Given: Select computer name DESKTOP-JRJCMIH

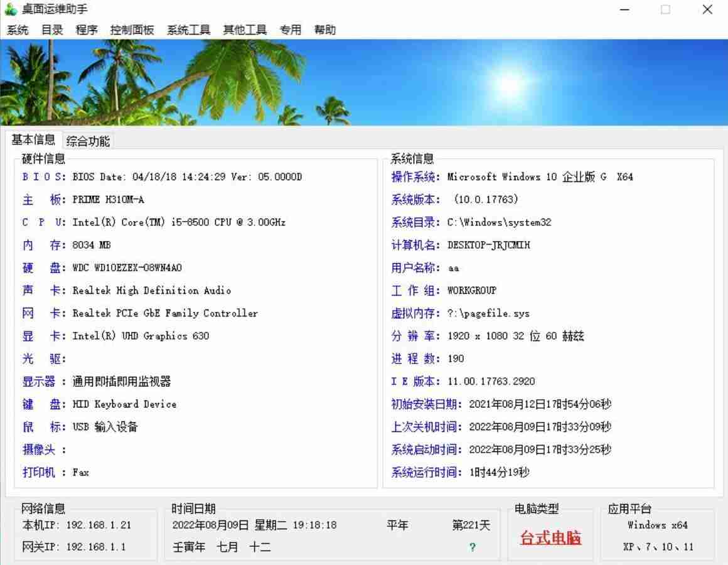Looking at the screenshot, I should click(488, 245).
